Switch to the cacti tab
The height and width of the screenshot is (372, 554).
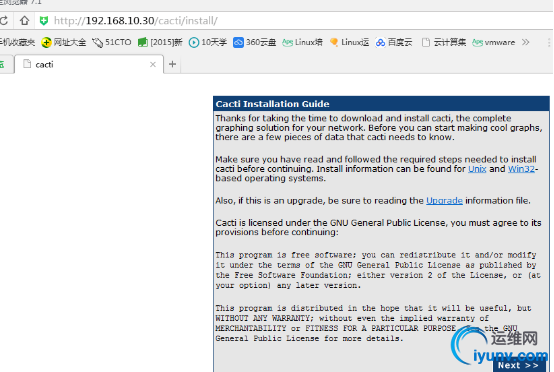pyautogui.click(x=89, y=64)
